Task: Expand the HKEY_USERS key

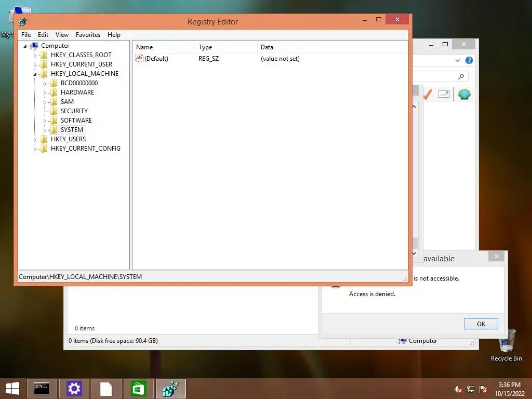Action: 35,139
